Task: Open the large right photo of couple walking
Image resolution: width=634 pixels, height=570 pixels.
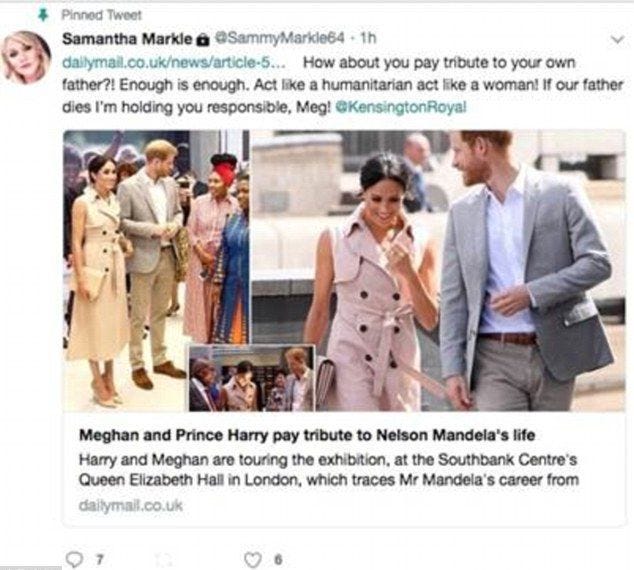Action: pyautogui.click(x=438, y=270)
